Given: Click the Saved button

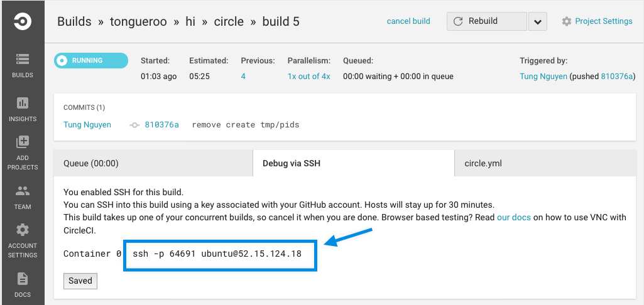Looking at the screenshot, I should pos(80,281).
